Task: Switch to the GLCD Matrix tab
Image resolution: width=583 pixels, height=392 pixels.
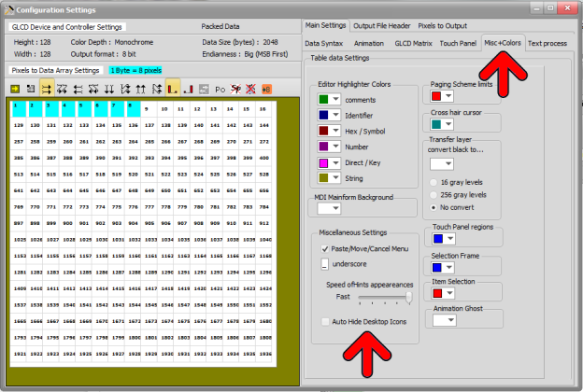Action: [x=414, y=44]
